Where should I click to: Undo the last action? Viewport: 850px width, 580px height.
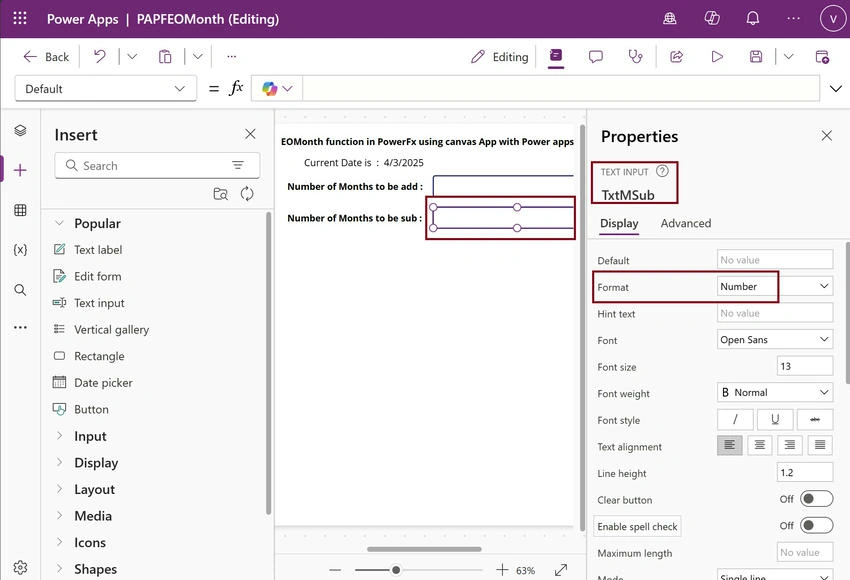(x=99, y=56)
